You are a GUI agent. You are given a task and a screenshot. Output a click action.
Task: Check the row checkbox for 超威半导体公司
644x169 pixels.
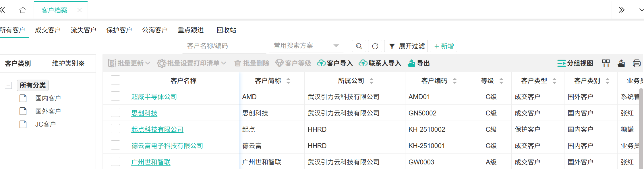click(115, 96)
